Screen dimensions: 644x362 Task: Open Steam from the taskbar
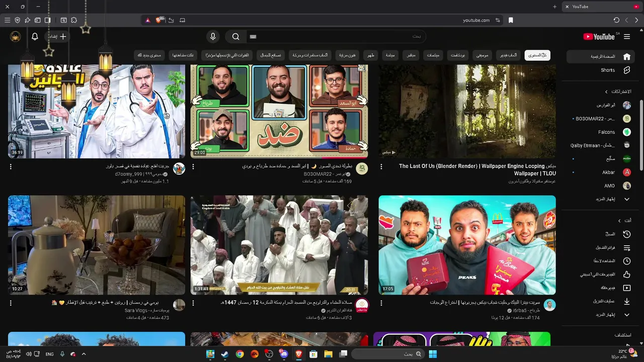[x=225, y=354]
